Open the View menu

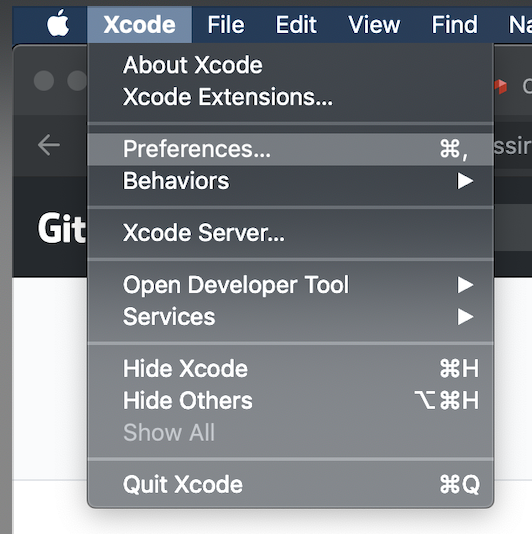tap(374, 25)
